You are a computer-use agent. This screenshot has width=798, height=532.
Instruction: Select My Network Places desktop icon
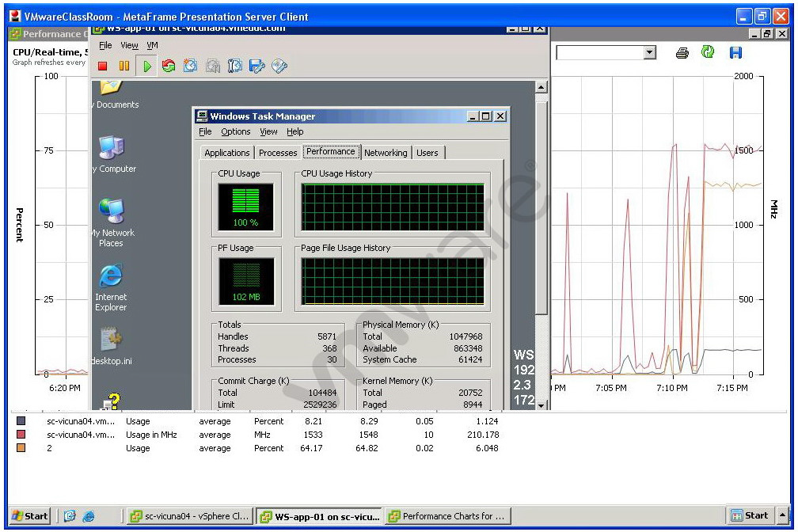point(112,223)
